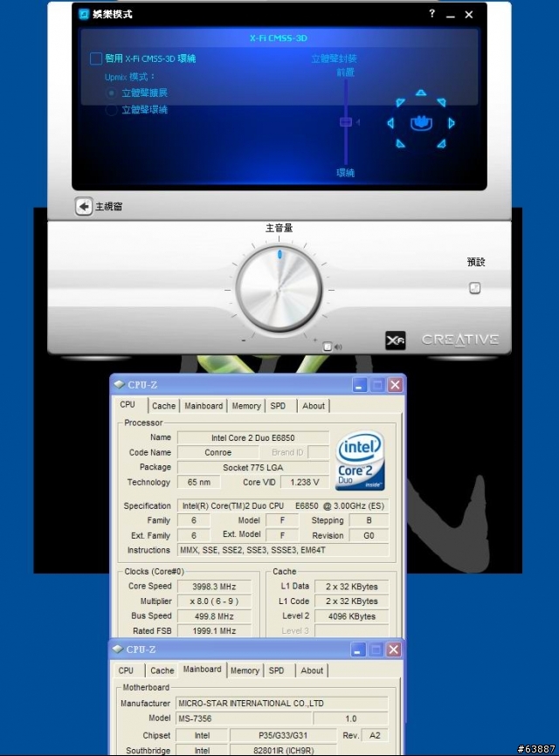The image size is (559, 756).
Task: Close the upper CPU-Z window
Action: pos(395,385)
